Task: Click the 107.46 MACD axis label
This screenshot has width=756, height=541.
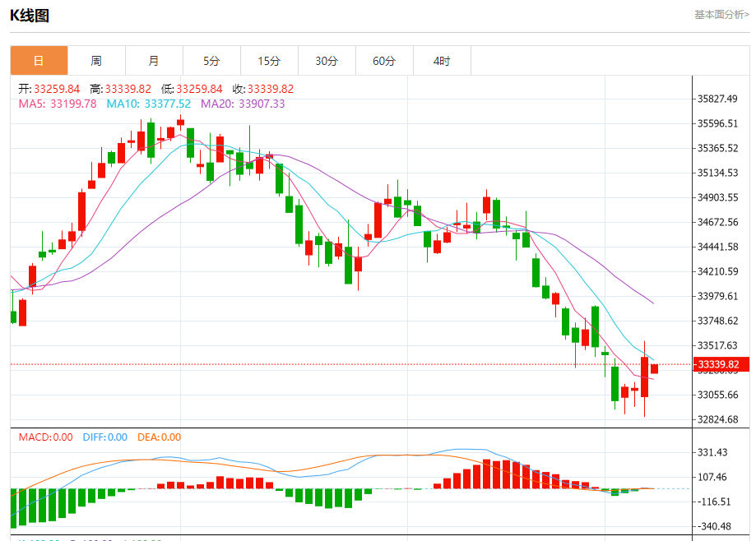Action: point(712,477)
